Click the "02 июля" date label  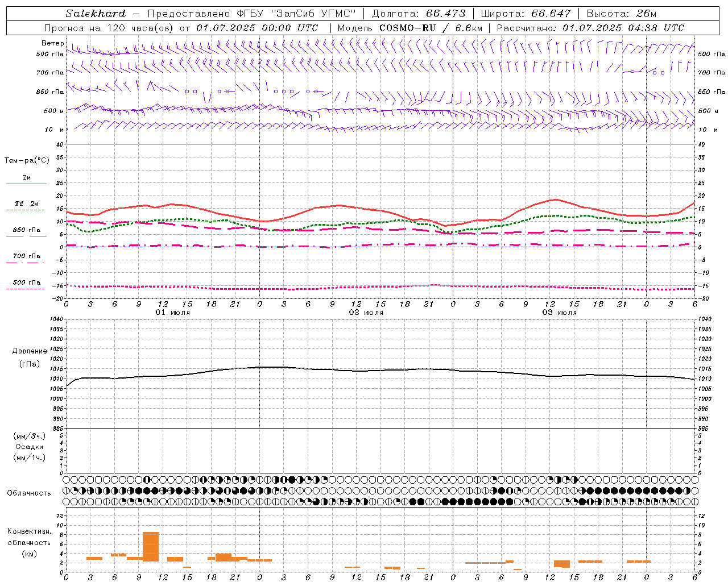tap(366, 313)
